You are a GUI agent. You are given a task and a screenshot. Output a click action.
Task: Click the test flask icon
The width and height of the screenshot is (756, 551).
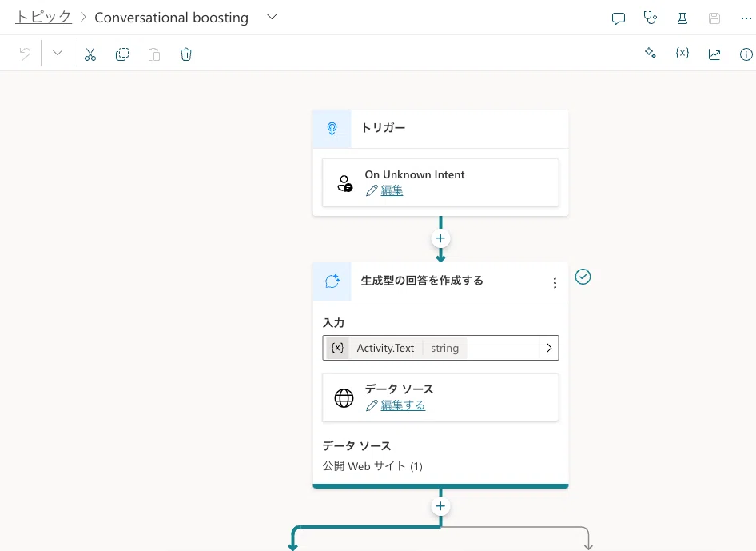point(682,18)
